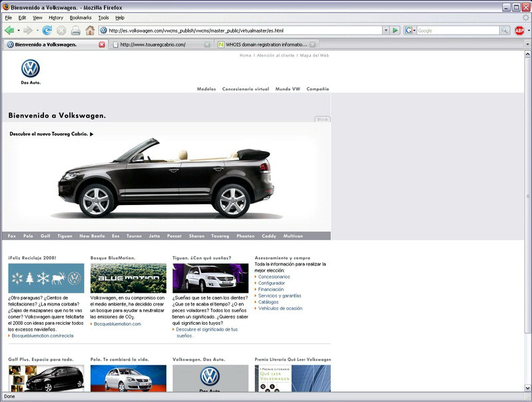This screenshot has height=402, width=532.
Task: Open the Adblock Plus ABP icon
Action: point(519,31)
